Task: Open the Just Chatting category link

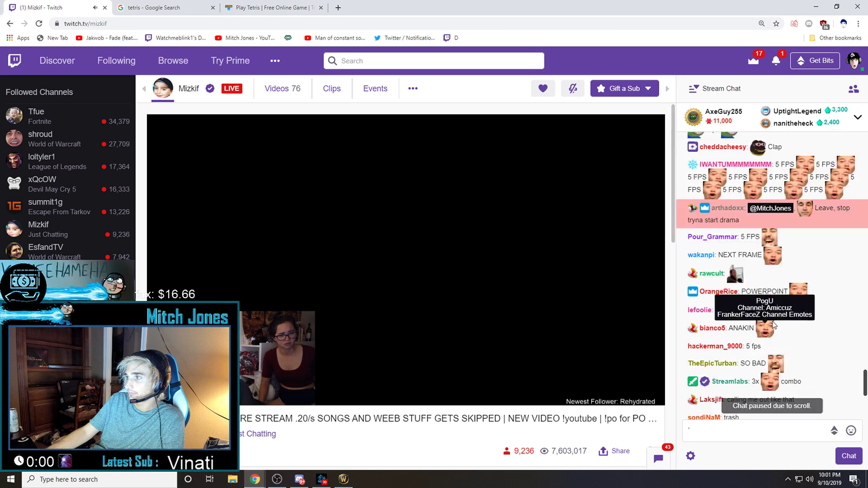Action: [x=258, y=434]
